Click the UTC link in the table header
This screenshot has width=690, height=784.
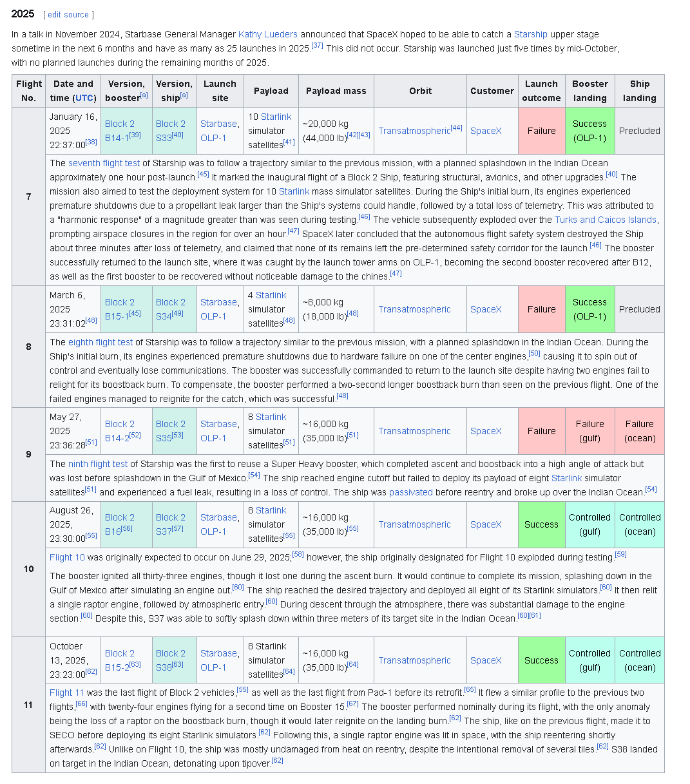(x=84, y=98)
